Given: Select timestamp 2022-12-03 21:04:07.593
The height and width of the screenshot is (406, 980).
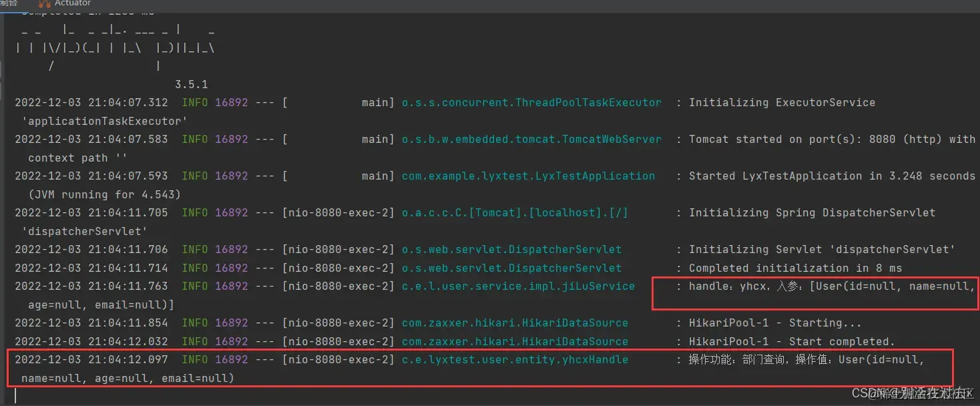Looking at the screenshot, I should (91, 176).
